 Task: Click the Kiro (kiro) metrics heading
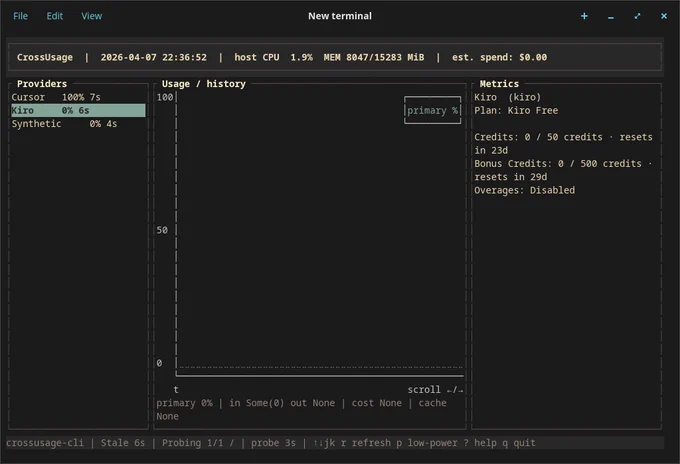tap(507, 97)
